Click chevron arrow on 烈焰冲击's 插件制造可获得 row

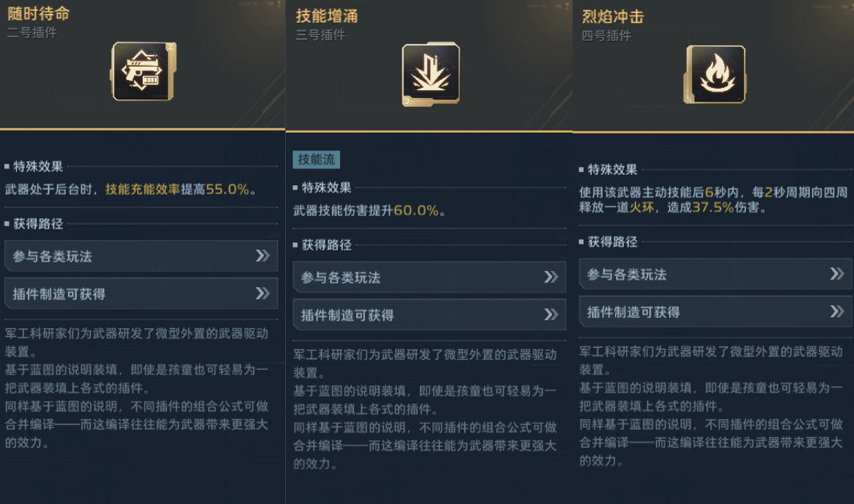click(836, 312)
